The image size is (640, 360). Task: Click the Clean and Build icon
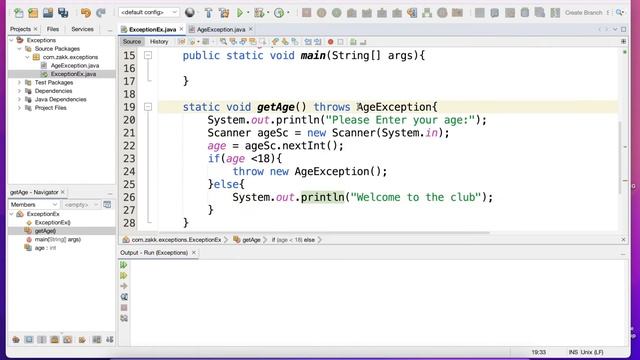click(224, 13)
